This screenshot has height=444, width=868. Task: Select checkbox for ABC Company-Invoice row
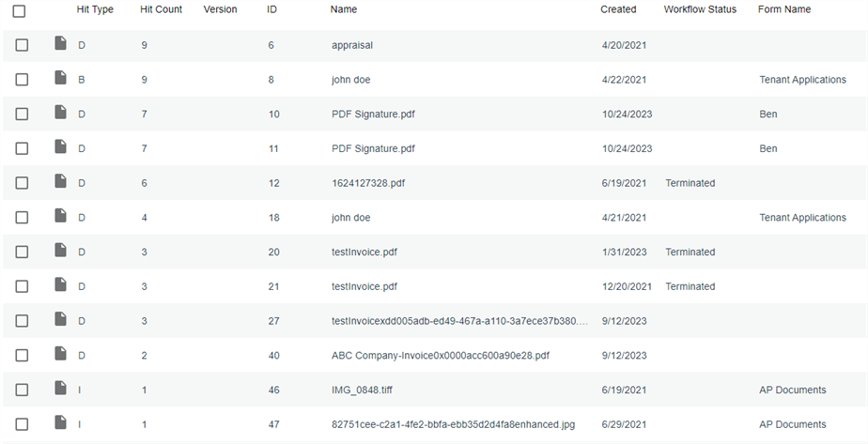(22, 355)
